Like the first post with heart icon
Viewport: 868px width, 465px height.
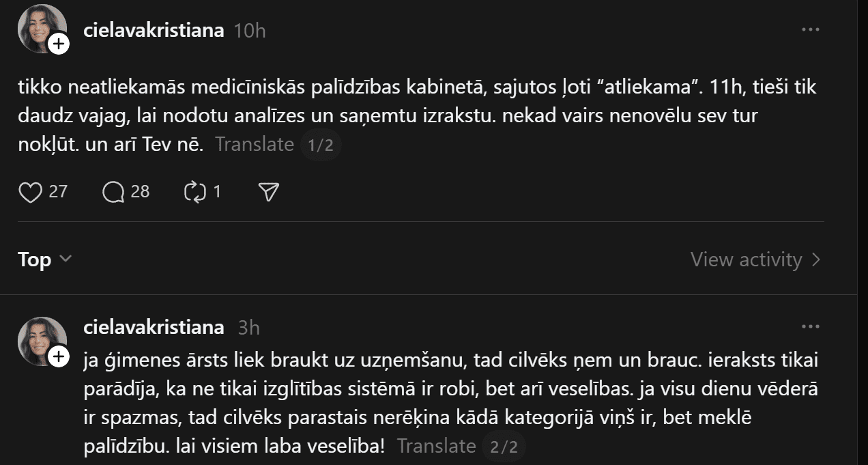31,192
